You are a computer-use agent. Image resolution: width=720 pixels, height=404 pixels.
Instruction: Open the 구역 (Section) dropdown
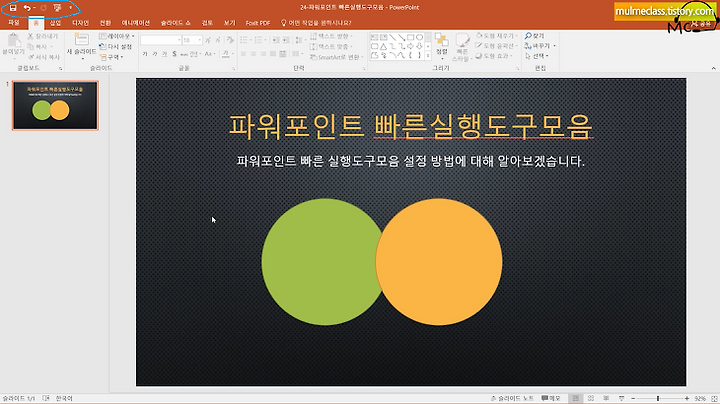click(x=112, y=57)
